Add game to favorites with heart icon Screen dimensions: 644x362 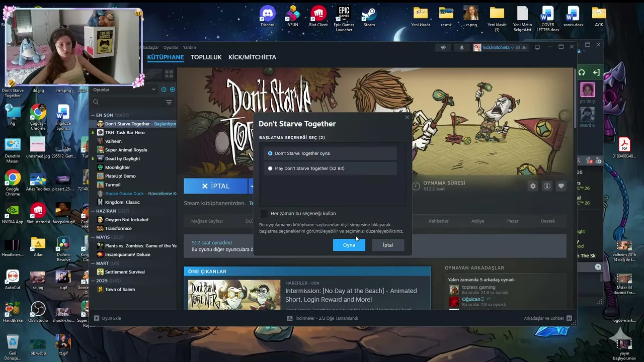click(x=561, y=186)
